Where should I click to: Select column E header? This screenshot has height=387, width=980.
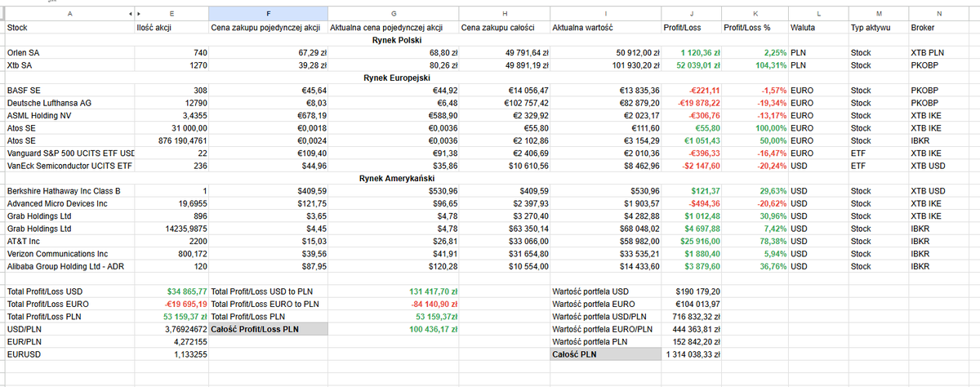click(x=171, y=14)
